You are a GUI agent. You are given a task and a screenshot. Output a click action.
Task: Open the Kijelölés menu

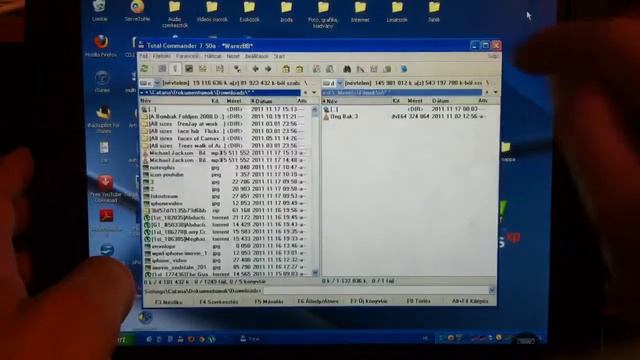coord(162,56)
